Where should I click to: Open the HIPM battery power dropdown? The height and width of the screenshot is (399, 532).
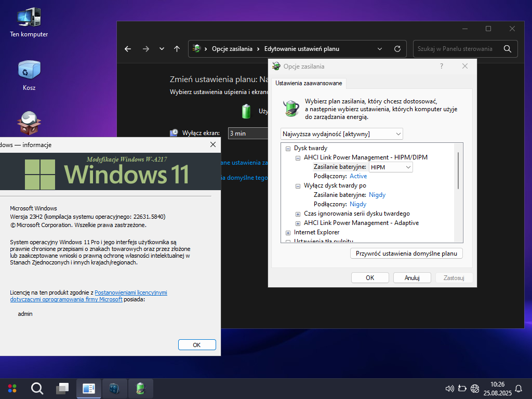pos(390,167)
